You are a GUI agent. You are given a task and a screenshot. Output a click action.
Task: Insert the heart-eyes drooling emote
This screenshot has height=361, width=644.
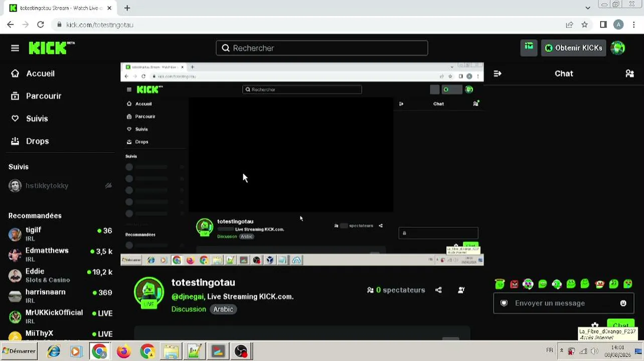tap(628, 284)
